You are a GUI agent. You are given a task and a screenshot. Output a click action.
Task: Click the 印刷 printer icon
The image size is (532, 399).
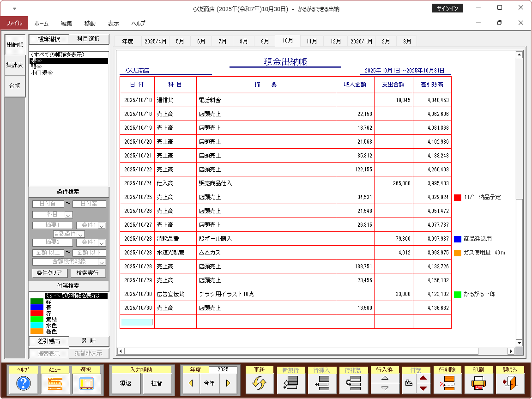479,383
